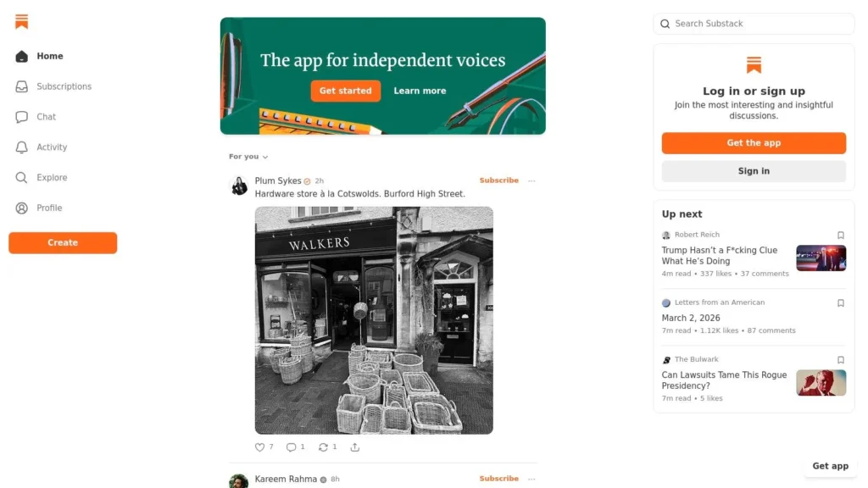View Profile using the profile icon
Viewport: 868px width, 488px height.
coord(20,208)
